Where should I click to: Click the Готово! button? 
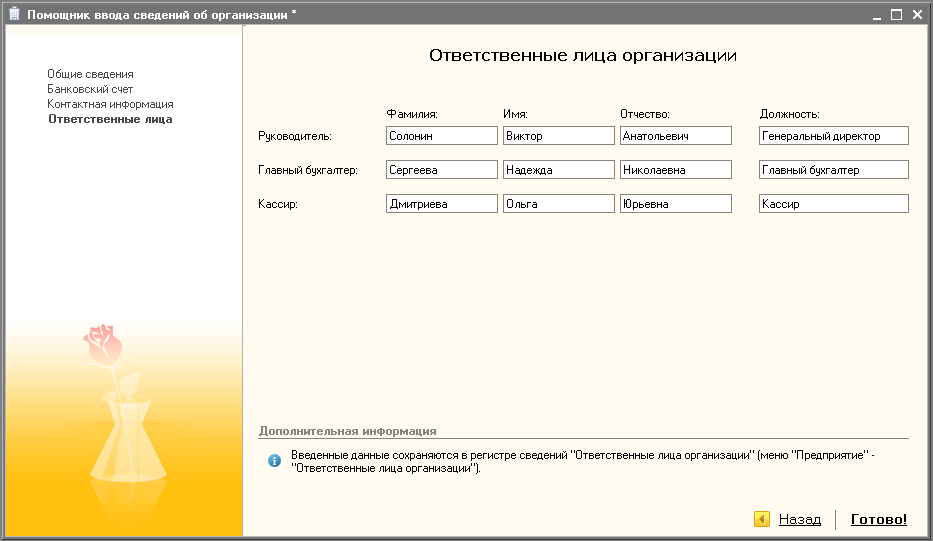tap(878, 519)
